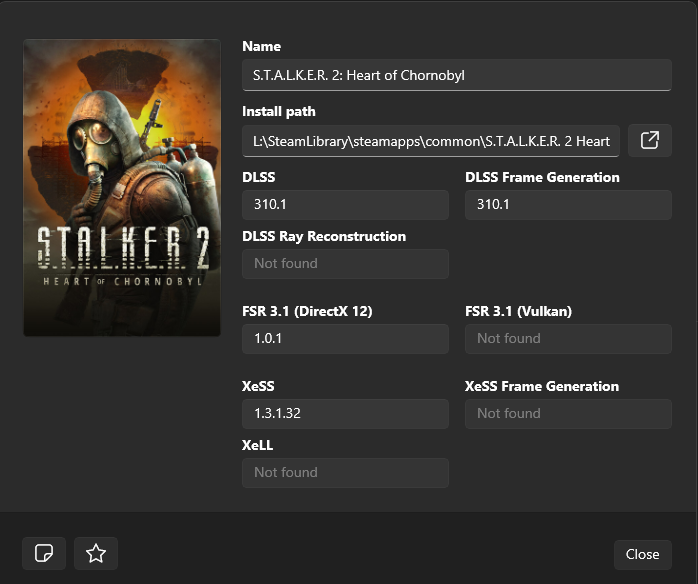The height and width of the screenshot is (584, 698).
Task: Click the FSR 3.1 (Vulkan) heading label
Action: point(518,312)
